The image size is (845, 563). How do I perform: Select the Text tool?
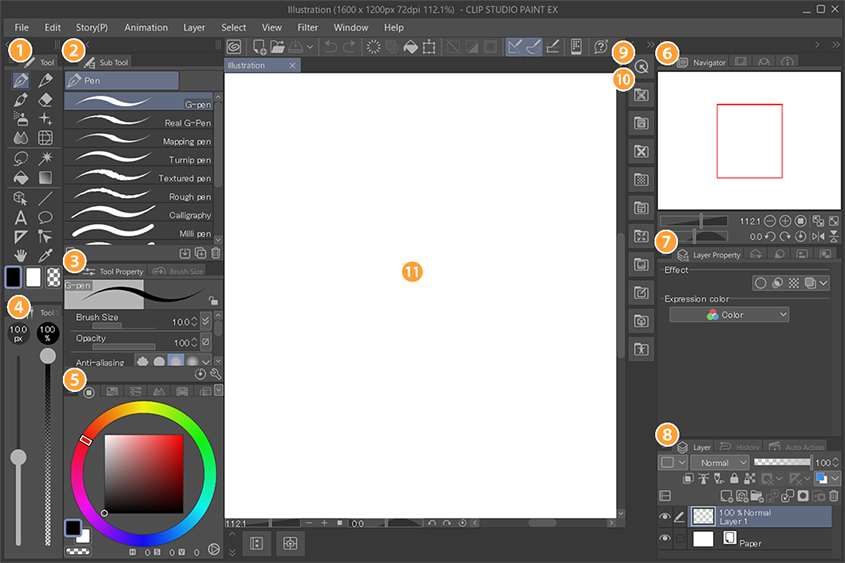point(20,217)
